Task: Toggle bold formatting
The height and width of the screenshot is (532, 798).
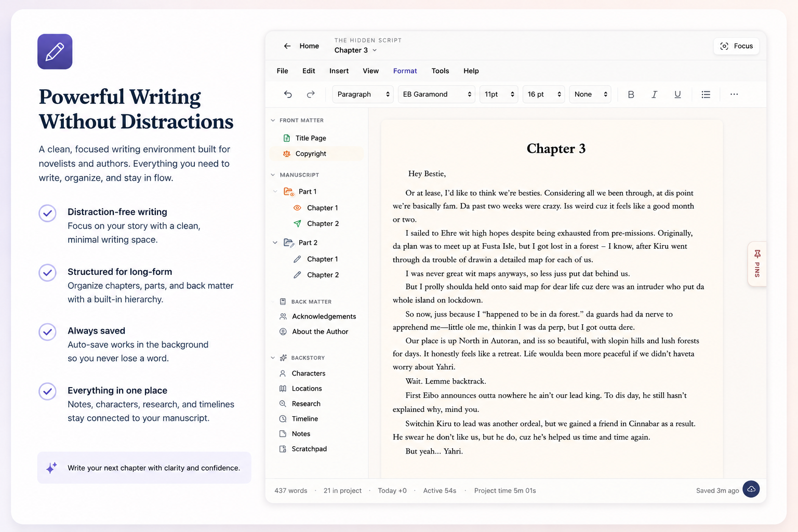Action: click(x=631, y=95)
